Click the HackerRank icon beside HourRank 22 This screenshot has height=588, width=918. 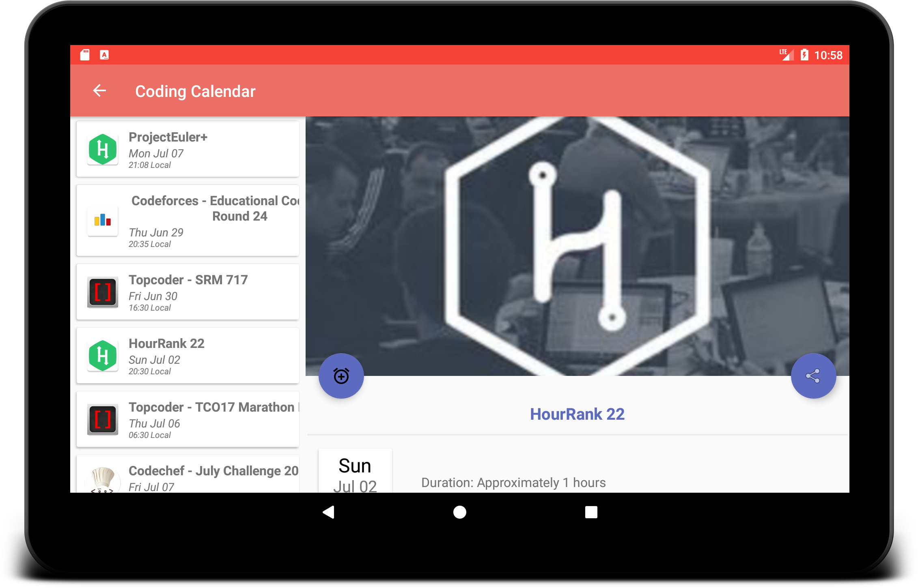[103, 356]
